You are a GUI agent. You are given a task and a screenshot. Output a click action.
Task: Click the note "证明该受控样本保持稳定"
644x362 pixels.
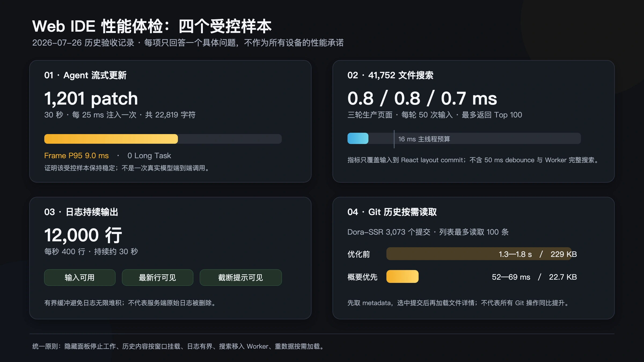(x=127, y=168)
